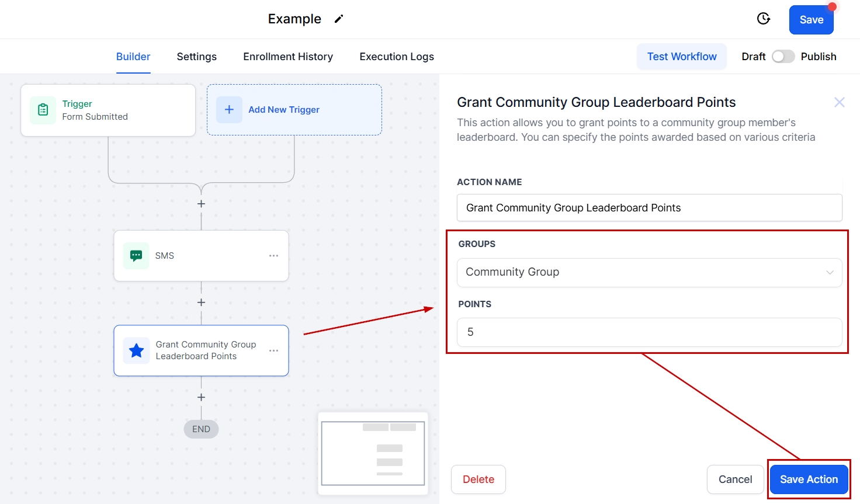The height and width of the screenshot is (504, 860).
Task: Click the Points input field
Action: coord(649,332)
